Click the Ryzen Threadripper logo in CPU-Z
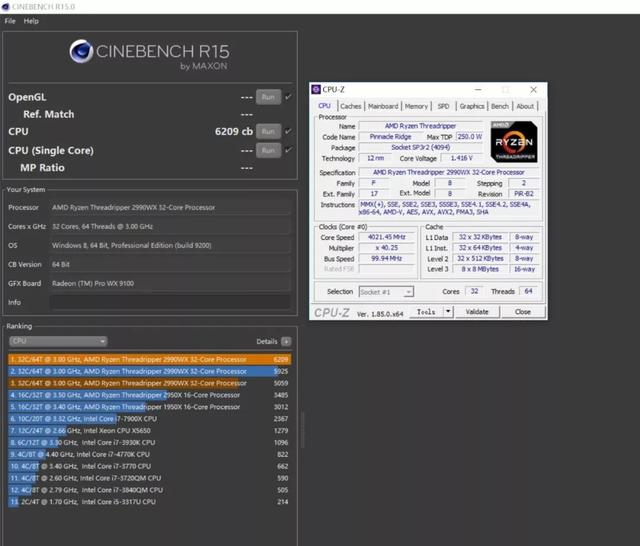This screenshot has height=546, width=640. point(514,142)
